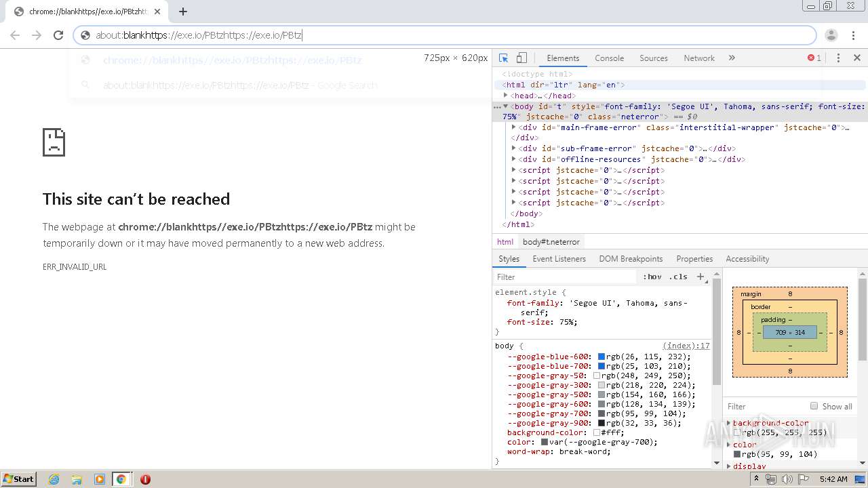Click the sad page error icon
The image size is (868, 488).
[x=54, y=142]
